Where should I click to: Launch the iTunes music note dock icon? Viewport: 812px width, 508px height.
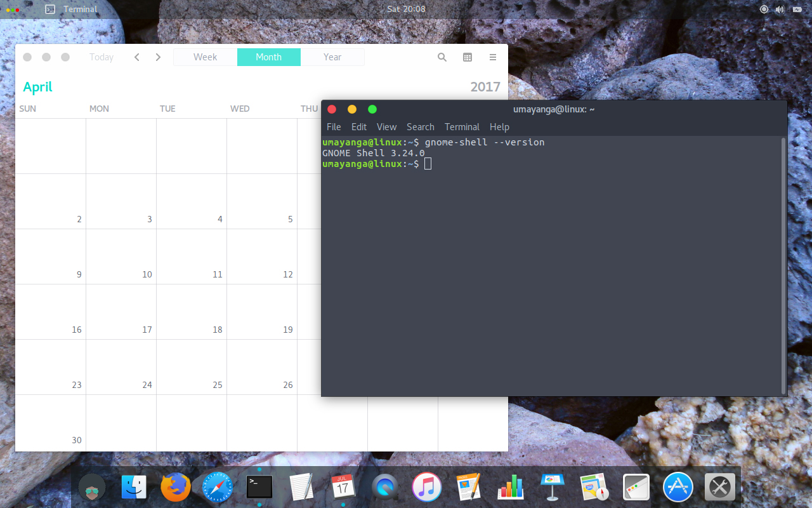426,488
